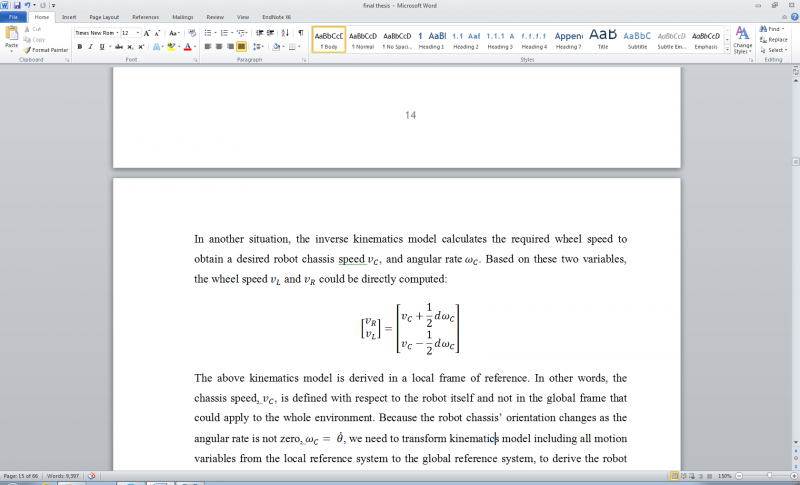Viewport: 800px width, 485px height.
Task: Apply the Title style
Action: [603, 40]
